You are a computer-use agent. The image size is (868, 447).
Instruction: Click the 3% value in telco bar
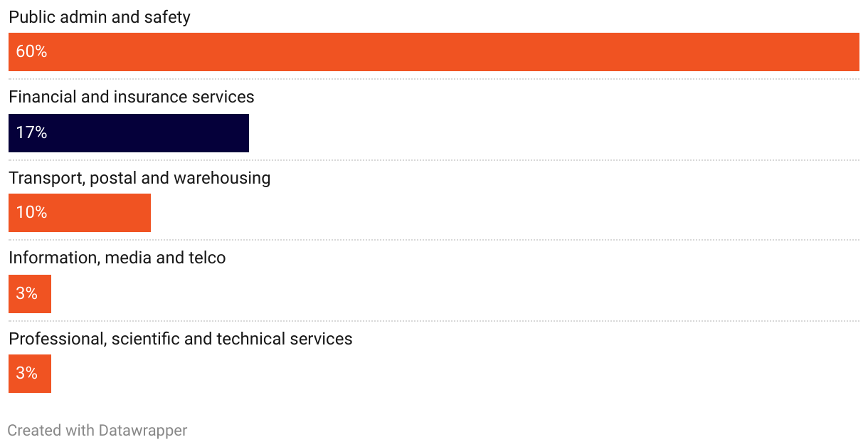coord(27,293)
